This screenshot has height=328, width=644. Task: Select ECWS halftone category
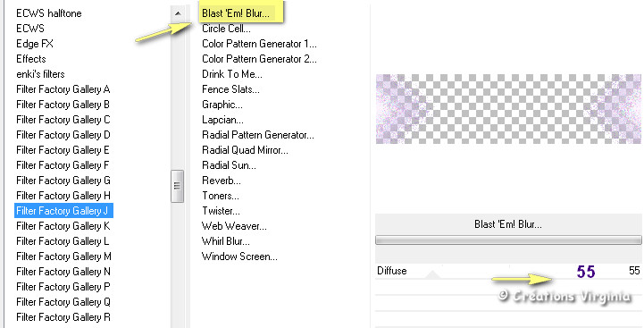49,13
